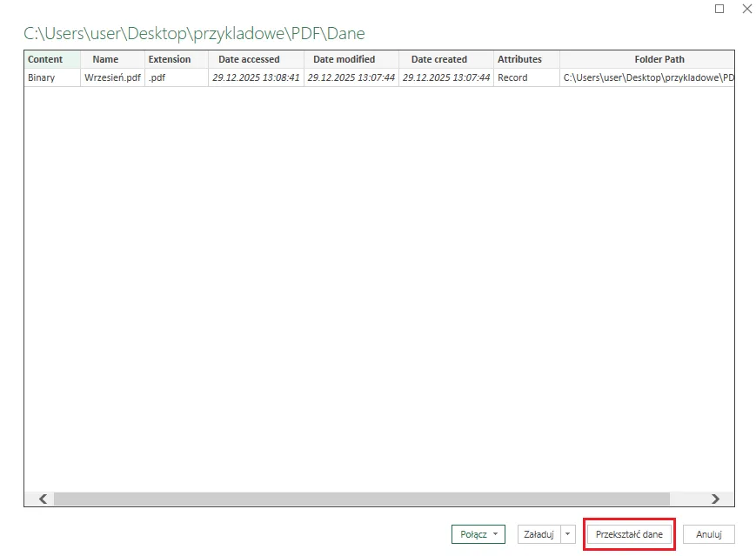
Task: Click the horizontal scrollbar thumb
Action: pyautogui.click(x=361, y=499)
